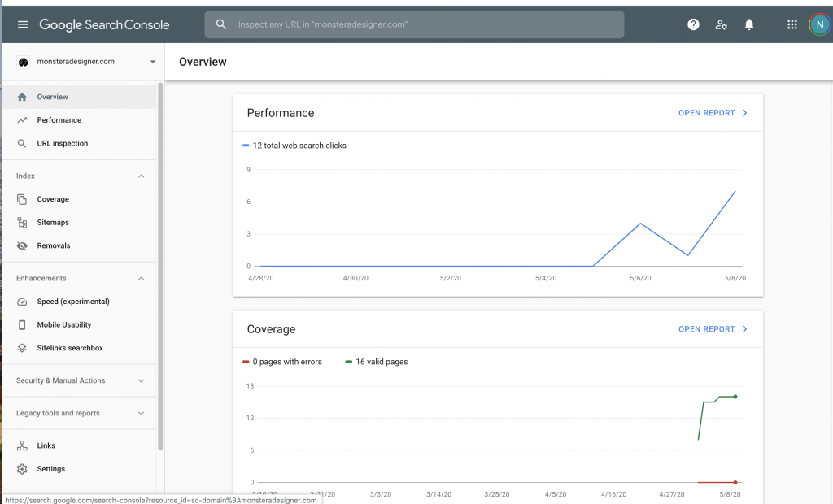Click the Removals crossed-eye icon
The width and height of the screenshot is (833, 504).
coord(22,245)
